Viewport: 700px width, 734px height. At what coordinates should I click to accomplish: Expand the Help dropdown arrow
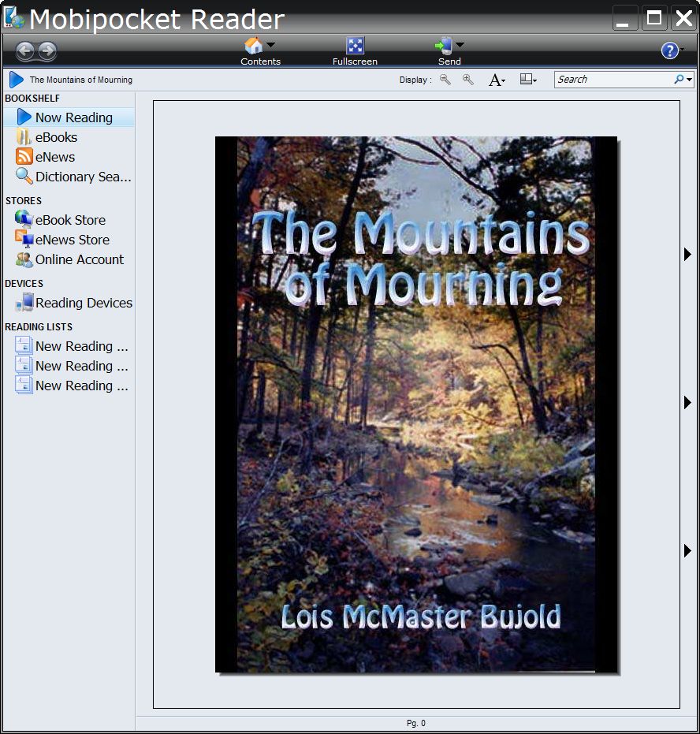click(682, 49)
